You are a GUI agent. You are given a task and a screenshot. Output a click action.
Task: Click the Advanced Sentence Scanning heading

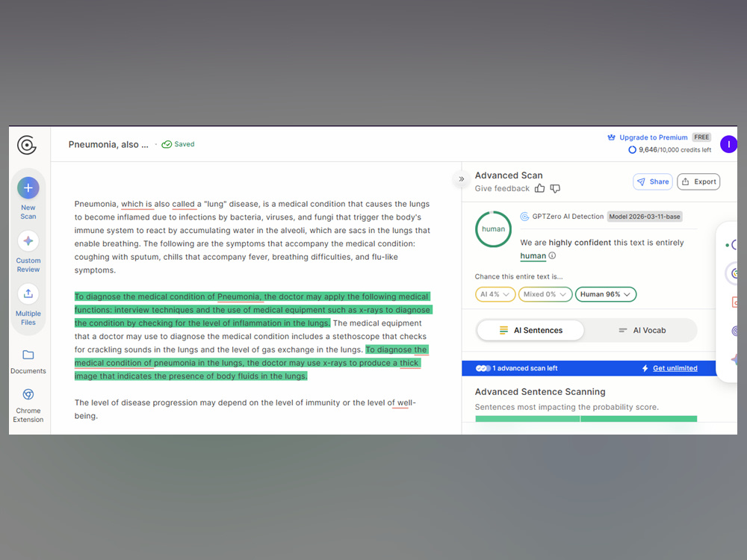click(540, 391)
